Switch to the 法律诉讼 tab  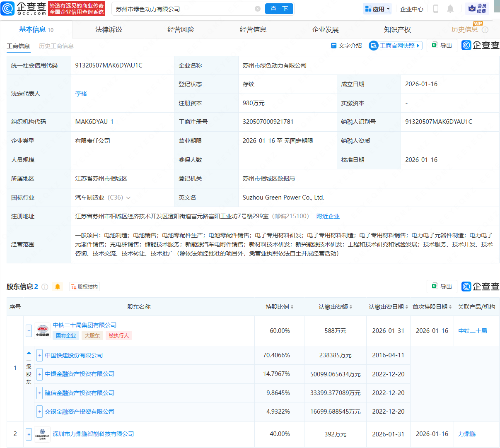point(109,29)
